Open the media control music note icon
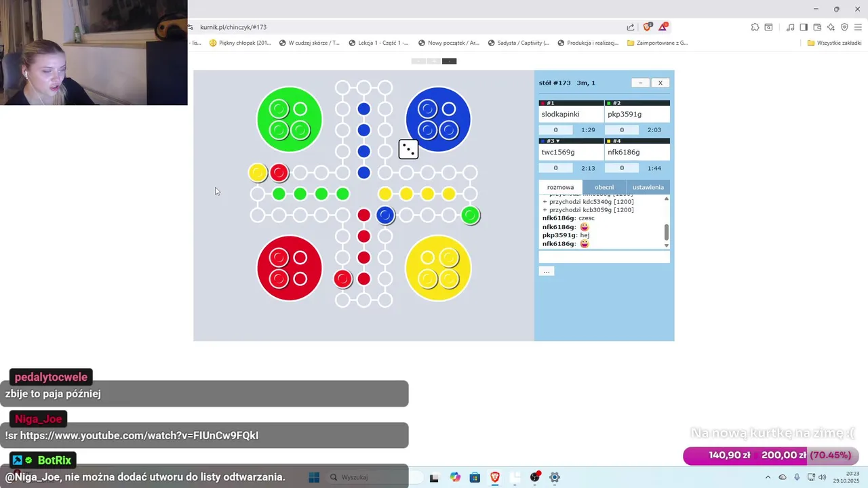The height and width of the screenshot is (488, 868). point(790,27)
